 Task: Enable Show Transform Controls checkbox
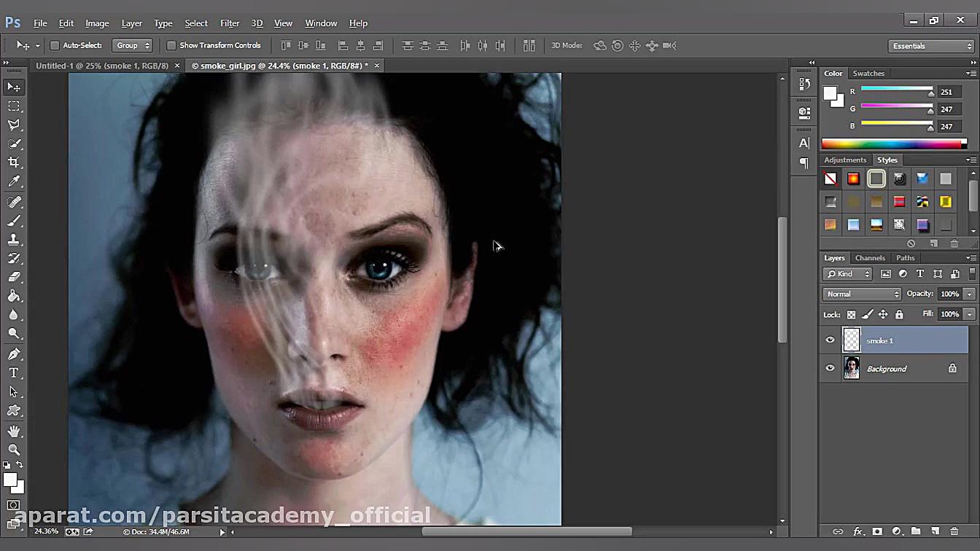(171, 45)
